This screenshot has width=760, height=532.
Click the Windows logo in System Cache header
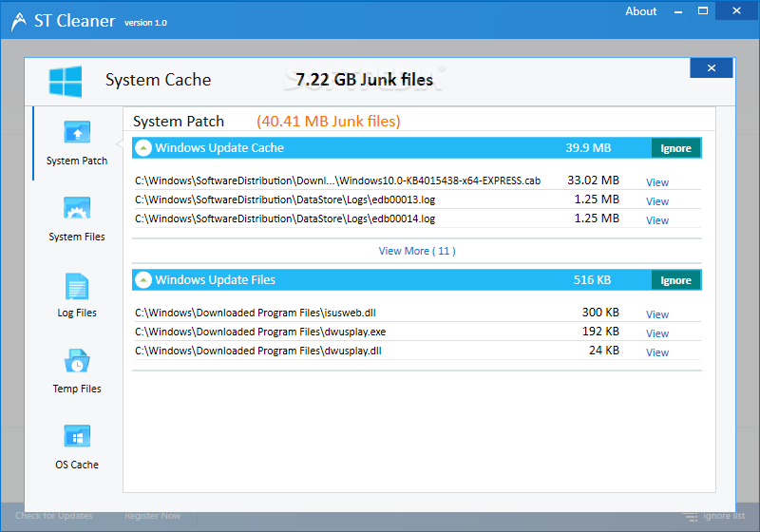(66, 82)
